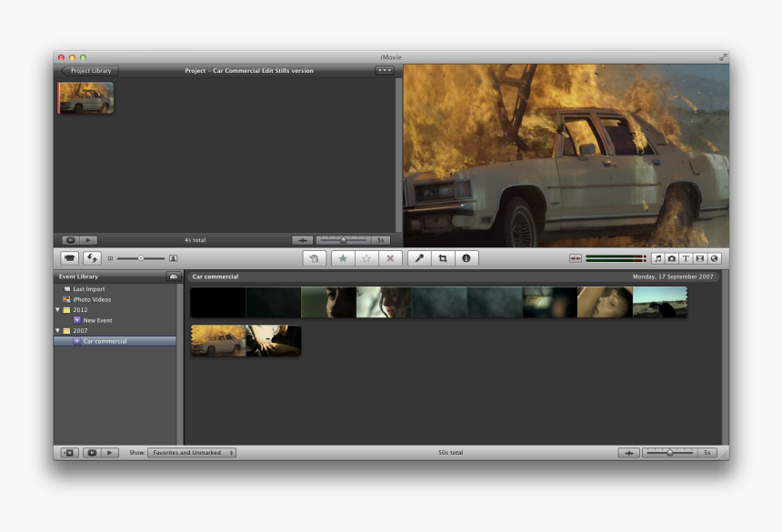Open the iMovie menu bar
Image resolution: width=782 pixels, height=532 pixels.
coord(391,55)
